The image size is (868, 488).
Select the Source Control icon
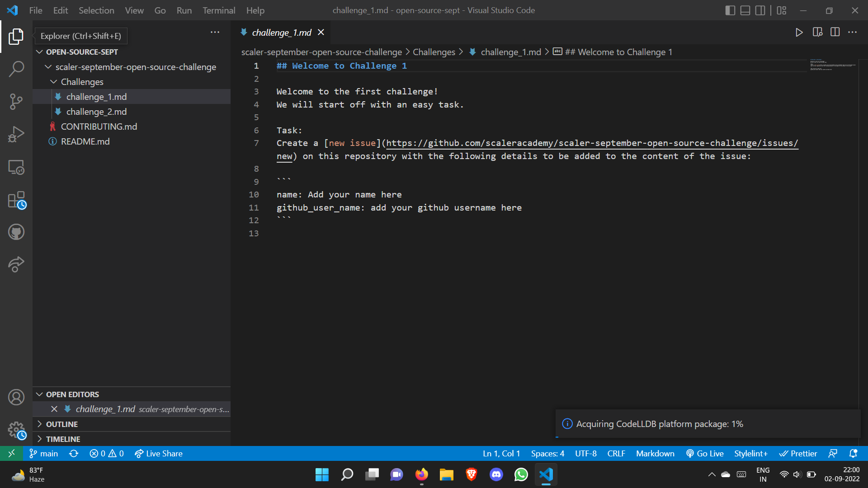(x=16, y=101)
